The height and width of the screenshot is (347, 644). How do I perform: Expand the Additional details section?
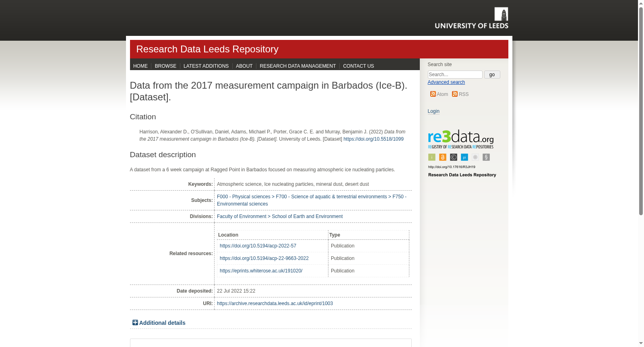pyautogui.click(x=159, y=323)
